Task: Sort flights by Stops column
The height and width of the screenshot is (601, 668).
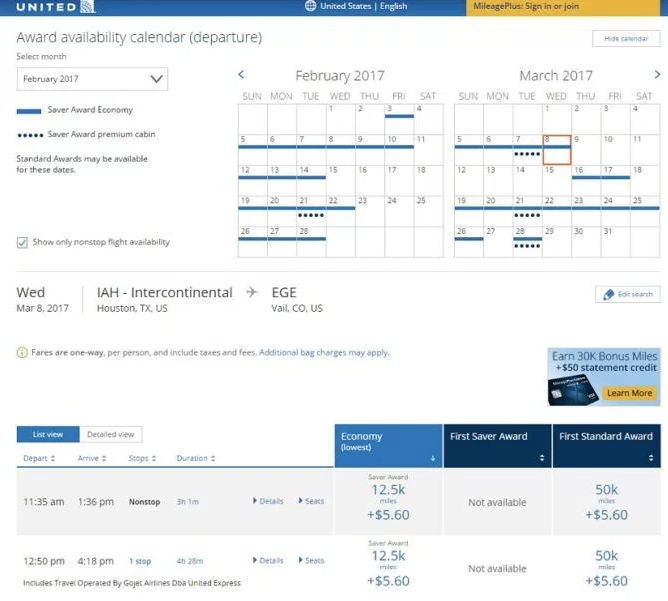Action: tap(142, 458)
